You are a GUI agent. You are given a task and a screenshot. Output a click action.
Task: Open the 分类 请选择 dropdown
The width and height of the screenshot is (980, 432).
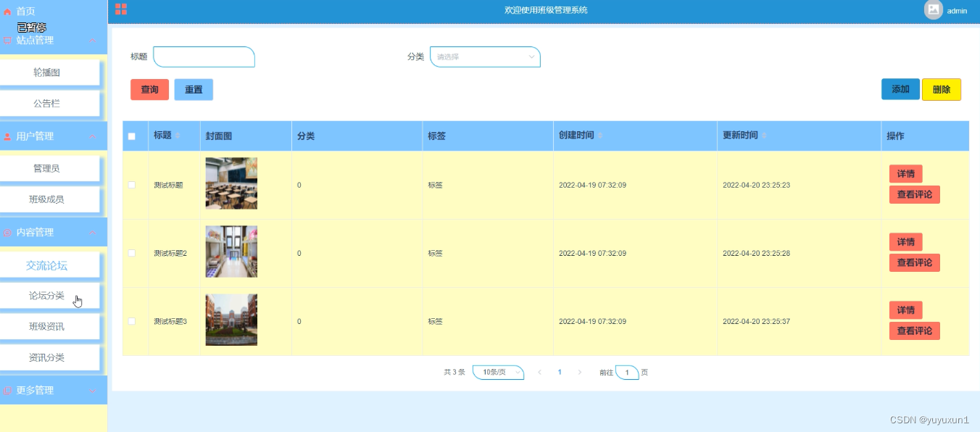(485, 57)
